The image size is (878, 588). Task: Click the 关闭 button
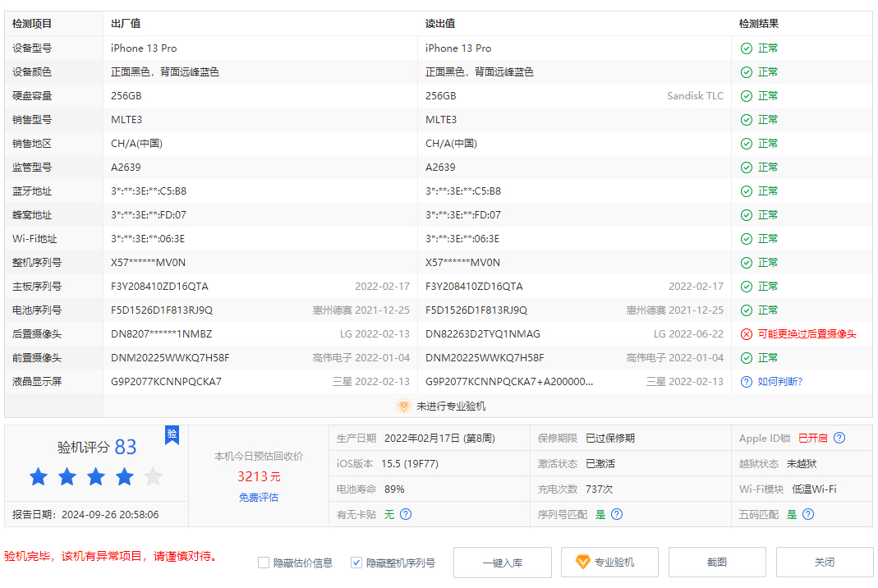pyautogui.click(x=825, y=563)
